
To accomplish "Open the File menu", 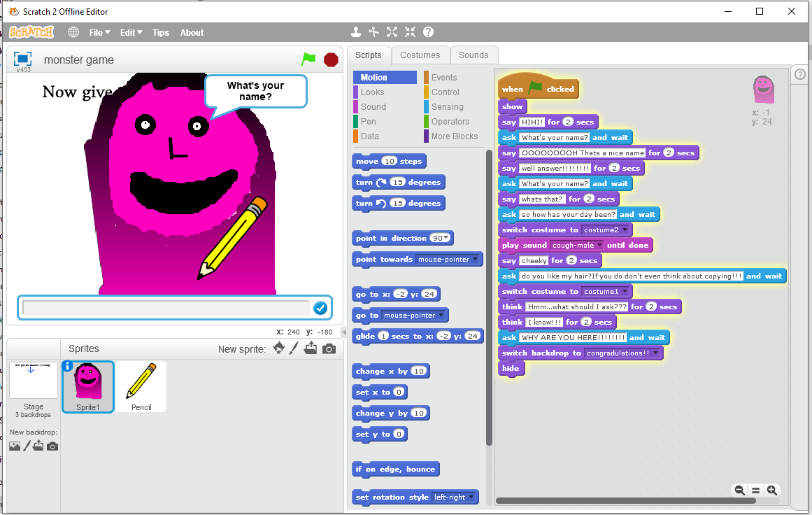I will tap(99, 32).
